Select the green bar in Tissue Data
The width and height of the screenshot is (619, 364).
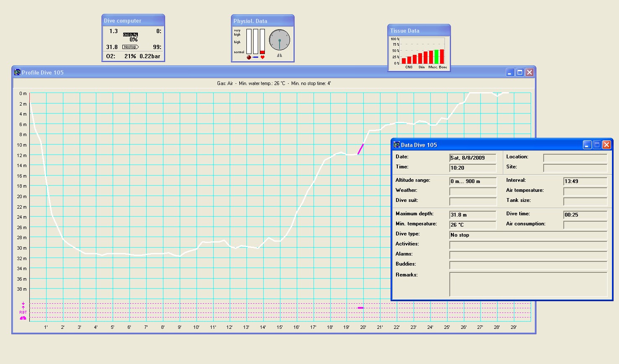click(436, 57)
